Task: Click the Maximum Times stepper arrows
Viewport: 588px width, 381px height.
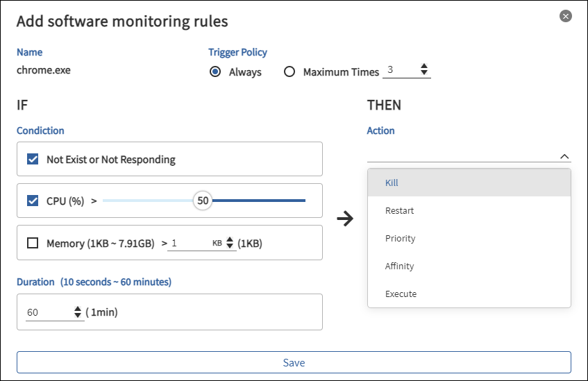Action: click(x=424, y=70)
